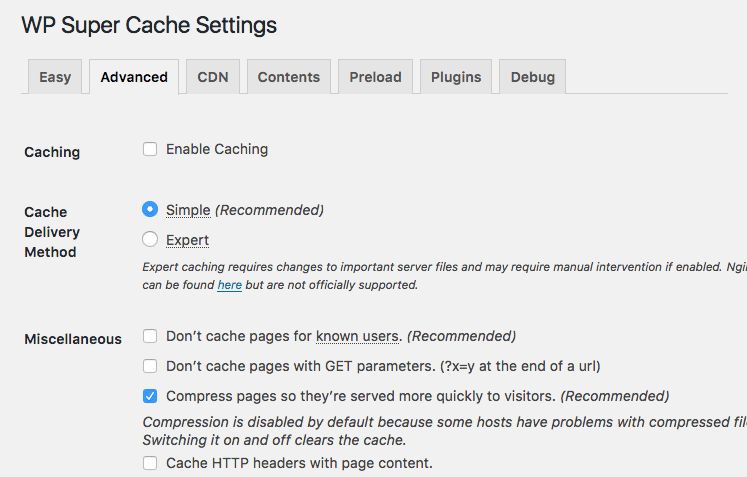Screen dimensions: 747x477
Task: Open the CDN tab
Action: 213,77
